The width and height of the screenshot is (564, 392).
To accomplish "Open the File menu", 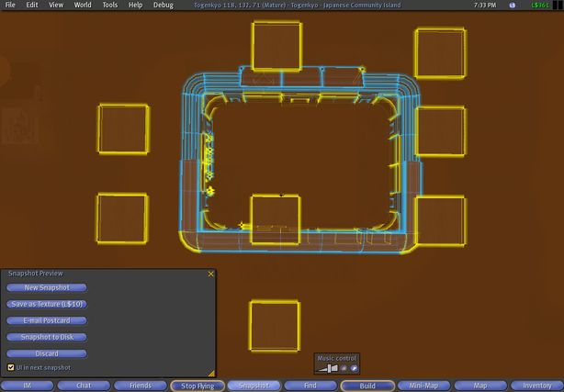I will (10, 5).
